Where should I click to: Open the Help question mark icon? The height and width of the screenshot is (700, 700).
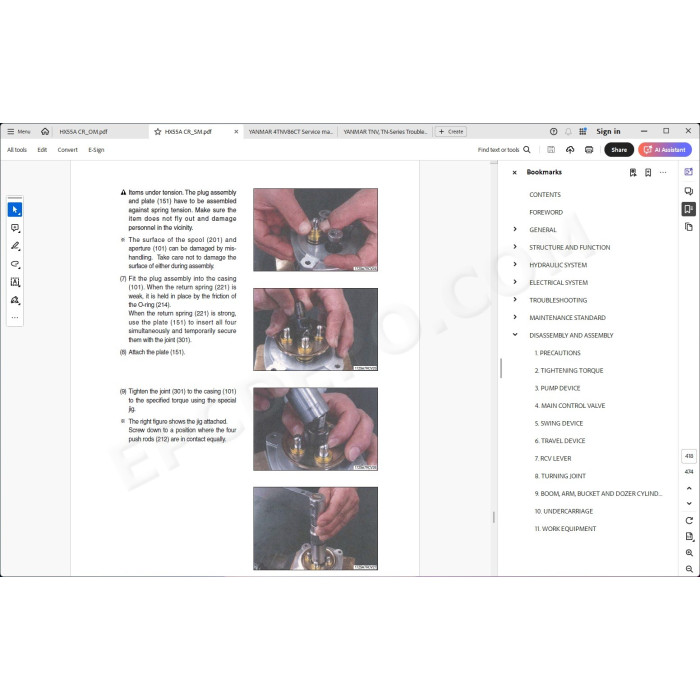554,132
